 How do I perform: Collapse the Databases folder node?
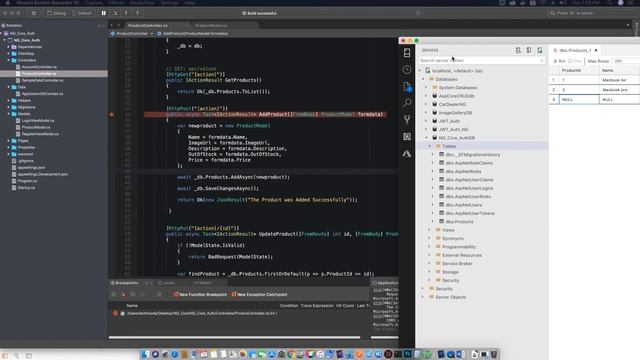point(423,79)
